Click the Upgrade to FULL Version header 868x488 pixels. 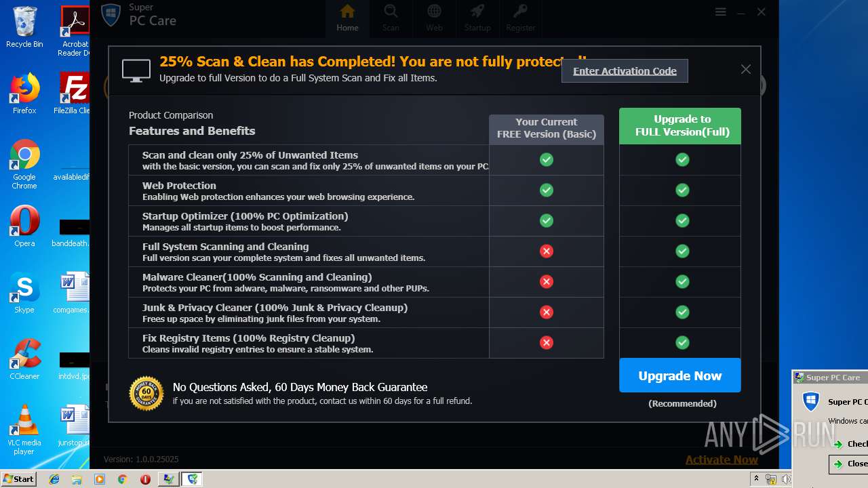point(680,126)
